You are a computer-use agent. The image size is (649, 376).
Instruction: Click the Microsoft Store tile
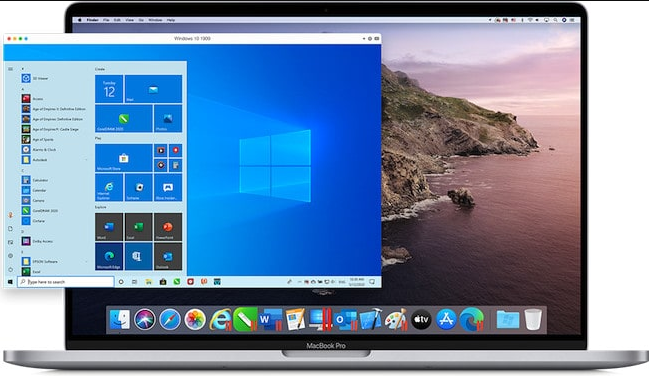[x=124, y=158]
